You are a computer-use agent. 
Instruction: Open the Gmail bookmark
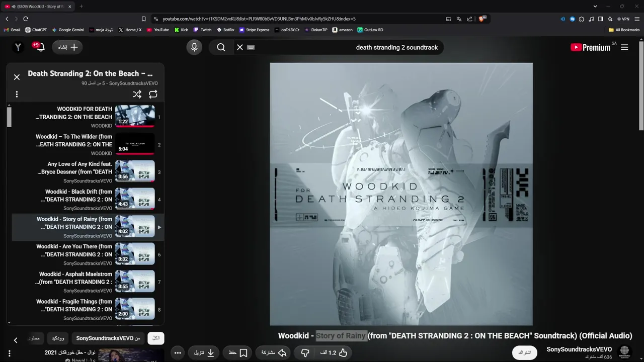point(12,30)
